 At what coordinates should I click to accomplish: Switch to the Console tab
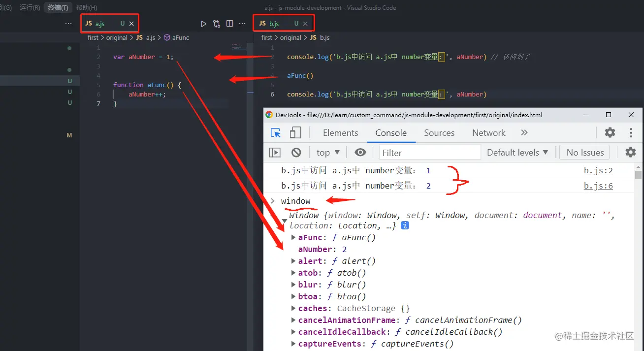(391, 133)
